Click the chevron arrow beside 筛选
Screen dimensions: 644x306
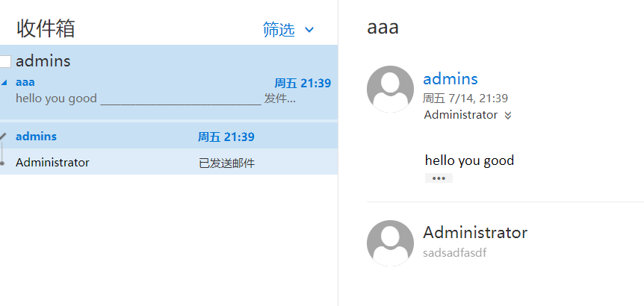click(x=309, y=30)
